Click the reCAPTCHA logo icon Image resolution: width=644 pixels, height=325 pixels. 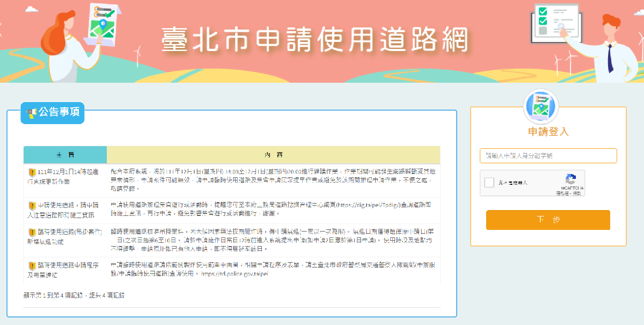[570, 180]
